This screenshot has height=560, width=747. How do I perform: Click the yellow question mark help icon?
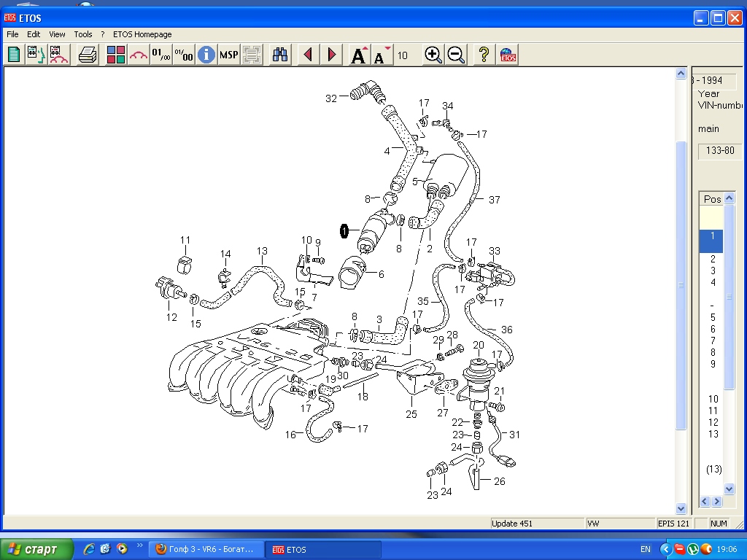483,55
